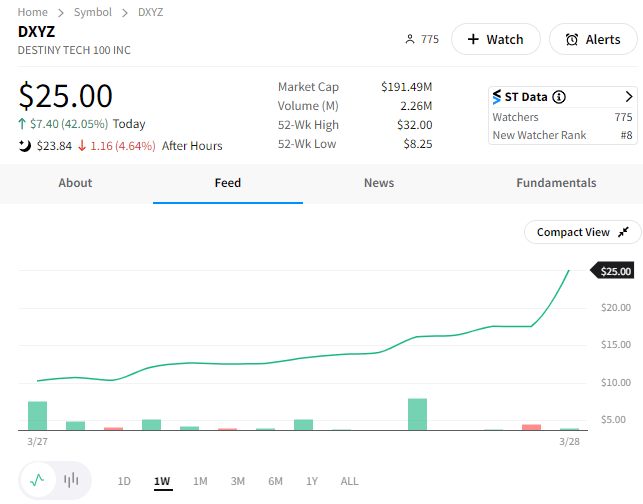The image size is (643, 504).
Task: Click the Compact View collapse arrows icon
Action: 623,232
